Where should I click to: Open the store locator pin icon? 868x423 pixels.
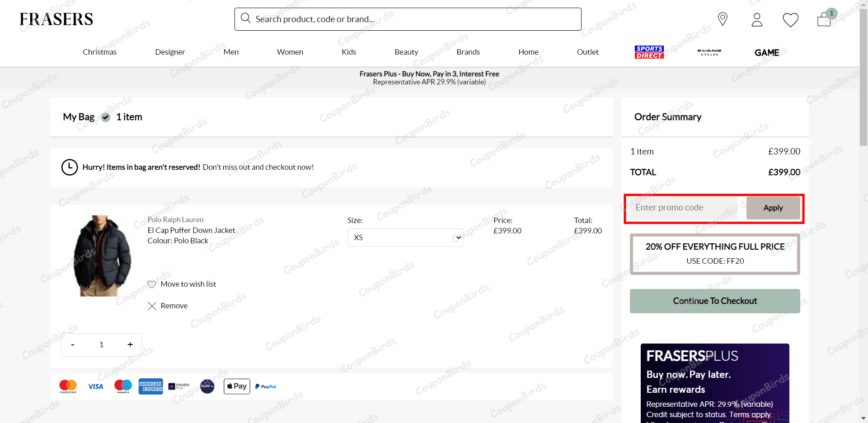(x=722, y=19)
